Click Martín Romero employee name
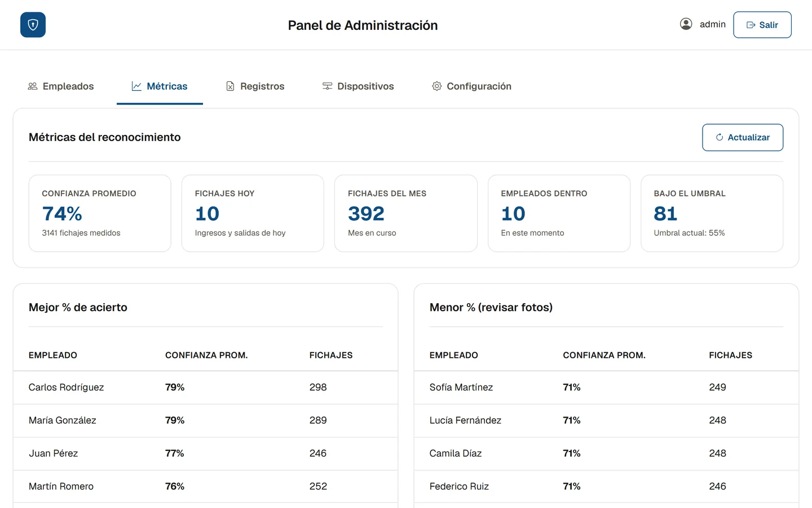The width and height of the screenshot is (812, 508). [61, 487]
